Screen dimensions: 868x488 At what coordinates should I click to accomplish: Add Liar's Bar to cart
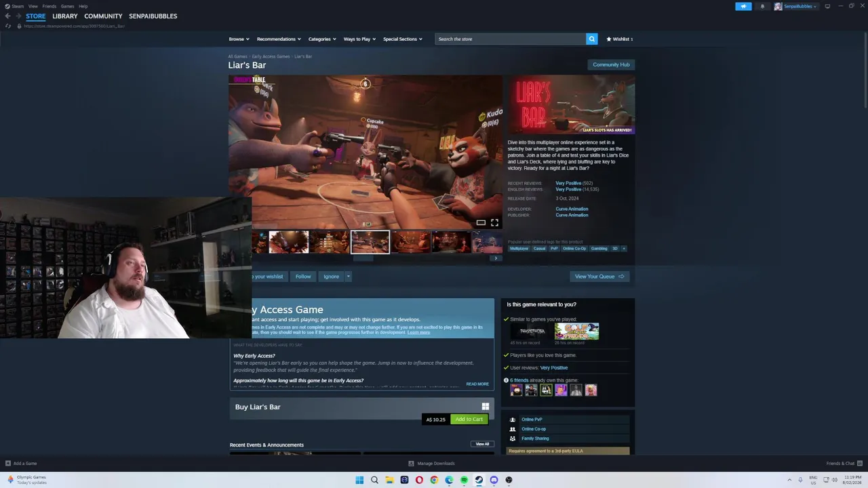469,420
